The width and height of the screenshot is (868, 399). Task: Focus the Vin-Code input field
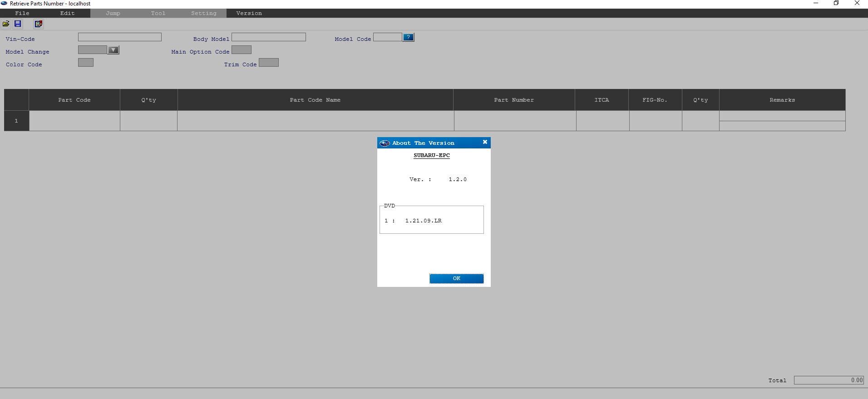(x=120, y=37)
